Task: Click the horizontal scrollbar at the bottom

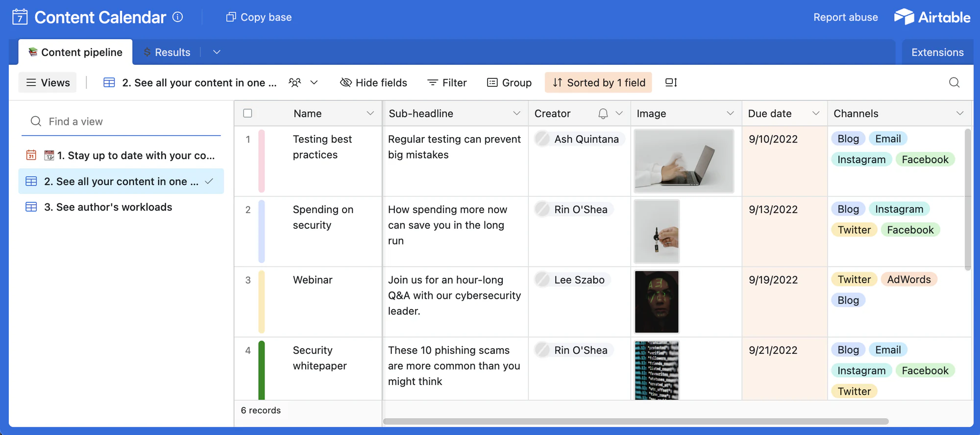Action: coord(636,421)
